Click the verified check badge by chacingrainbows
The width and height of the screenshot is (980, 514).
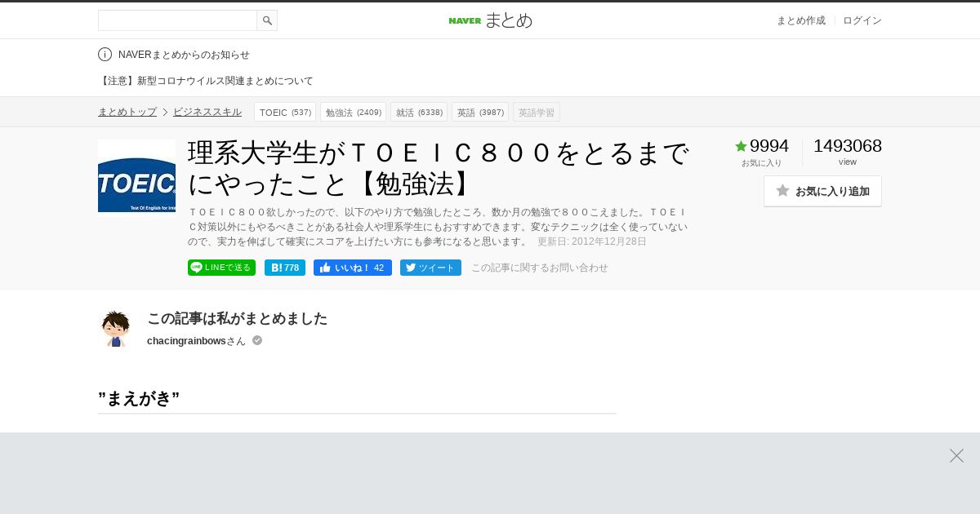[x=257, y=340]
